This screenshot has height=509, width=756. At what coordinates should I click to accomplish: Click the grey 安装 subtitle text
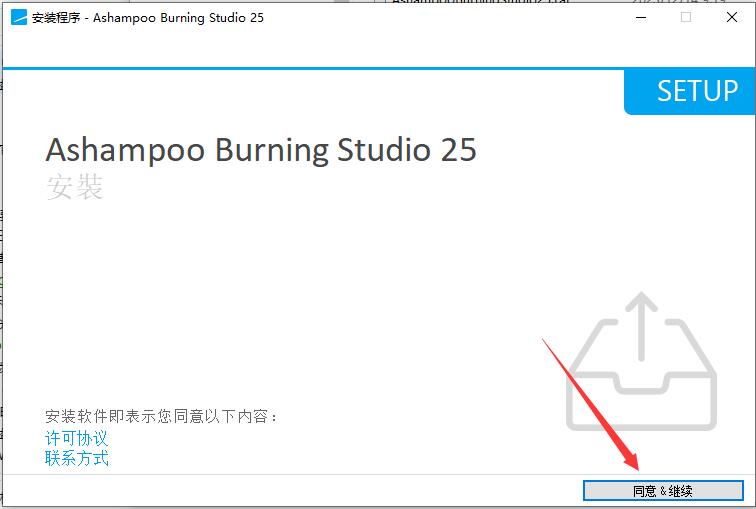tap(75, 187)
